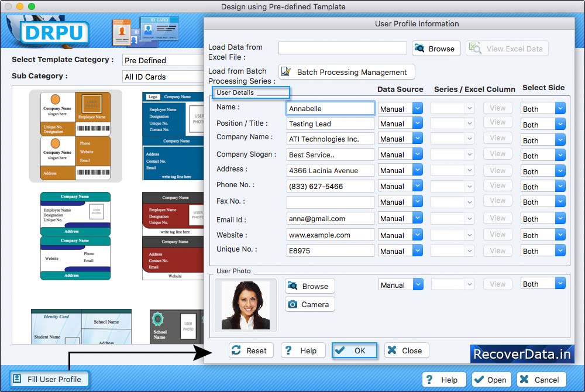Open Select Template Category dropdown
The height and width of the screenshot is (392, 585).
tap(163, 60)
